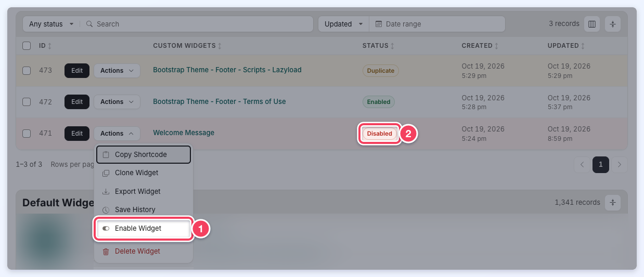Select Delete Widget from Actions menu

coord(144,251)
